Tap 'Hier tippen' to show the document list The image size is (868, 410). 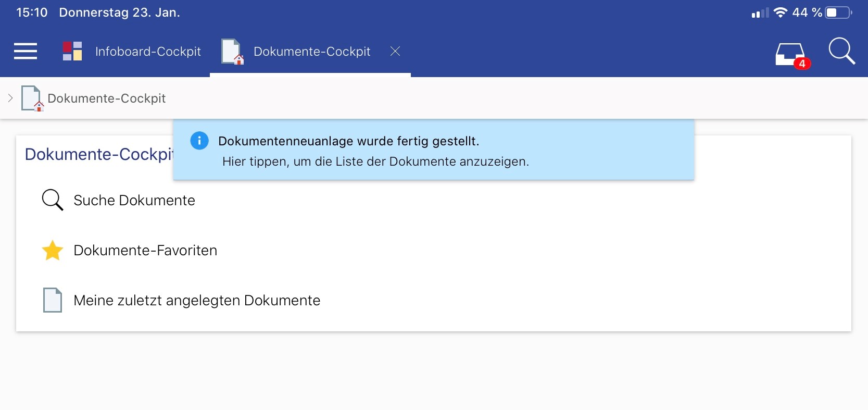coord(375,161)
